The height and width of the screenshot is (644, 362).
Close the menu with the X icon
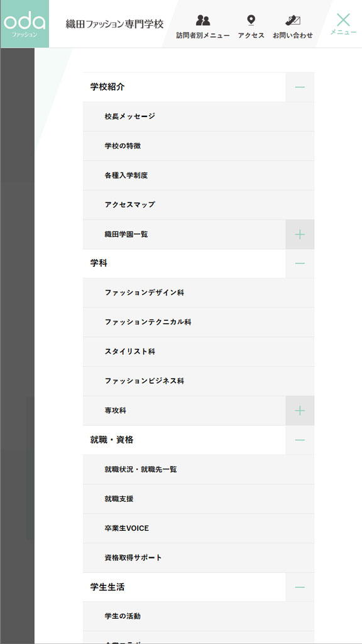(342, 19)
